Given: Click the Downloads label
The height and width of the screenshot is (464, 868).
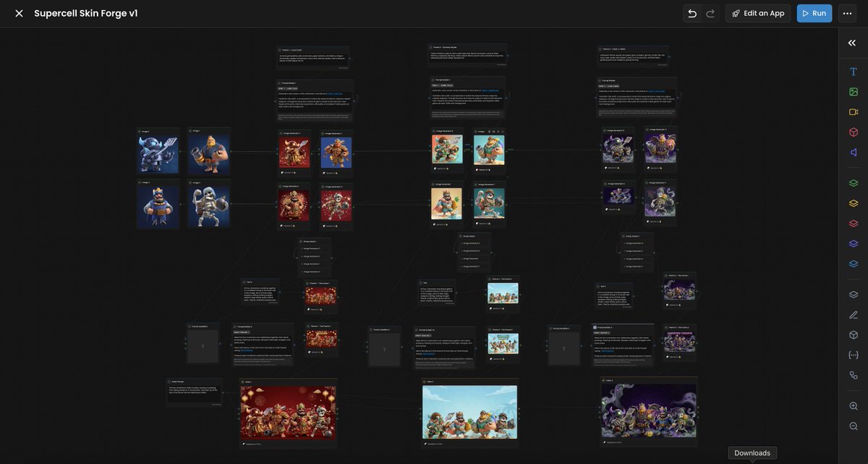Looking at the screenshot, I should (x=752, y=453).
